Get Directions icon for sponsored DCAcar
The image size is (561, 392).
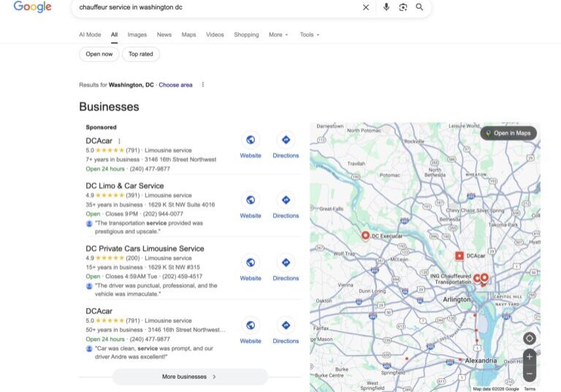click(286, 140)
